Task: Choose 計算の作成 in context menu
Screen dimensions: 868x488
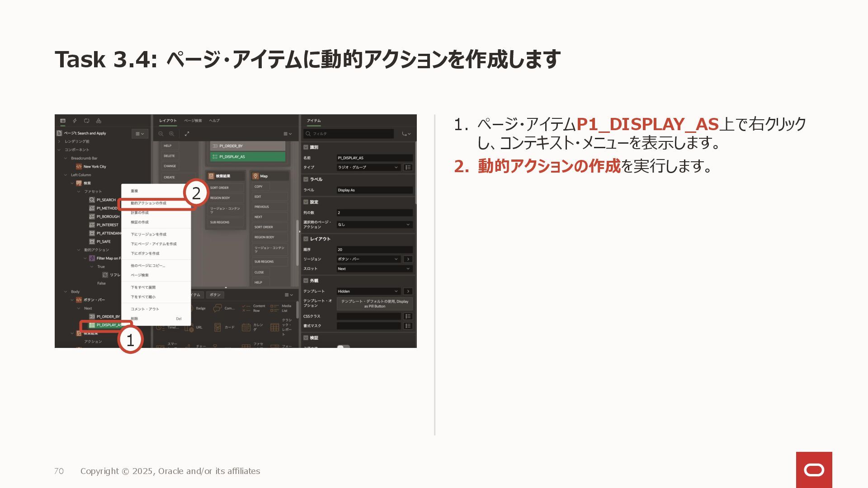Action: tap(156, 213)
